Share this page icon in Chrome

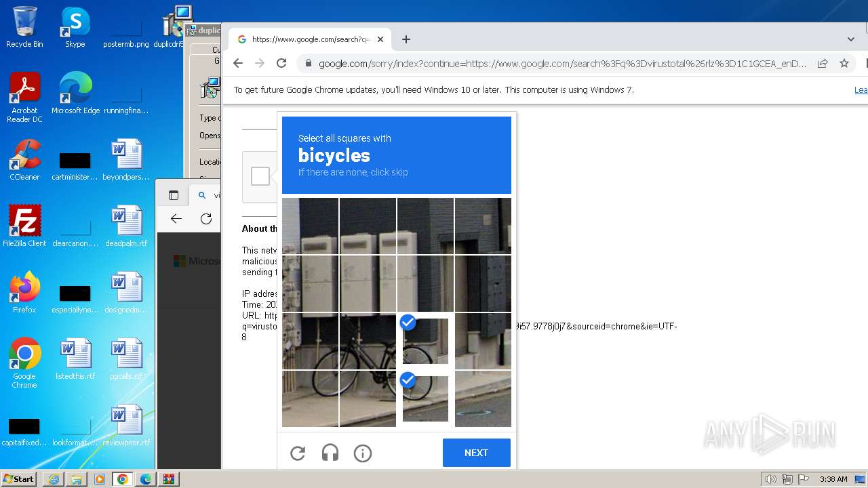[x=823, y=63]
